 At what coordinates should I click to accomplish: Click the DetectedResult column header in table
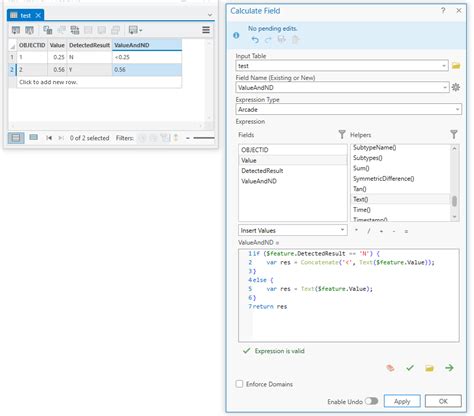pos(89,45)
